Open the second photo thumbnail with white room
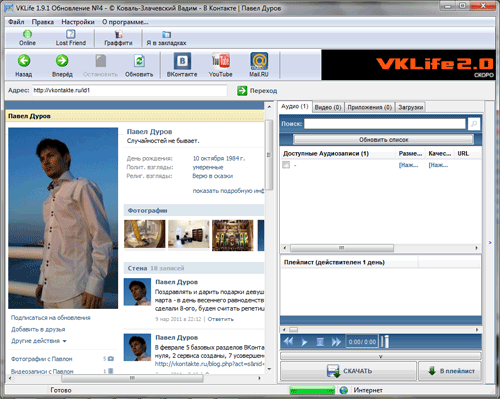The image size is (500, 399). pos(189,234)
